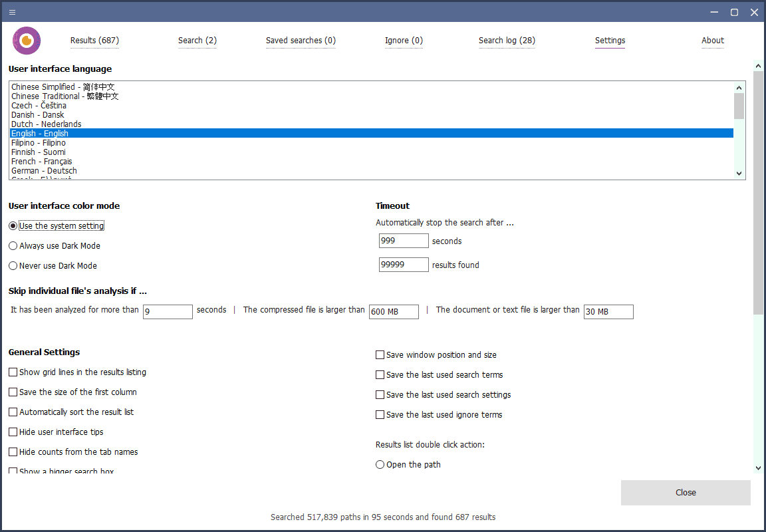Image resolution: width=766 pixels, height=532 pixels.
Task: View the Saved searches tab
Action: tap(301, 41)
